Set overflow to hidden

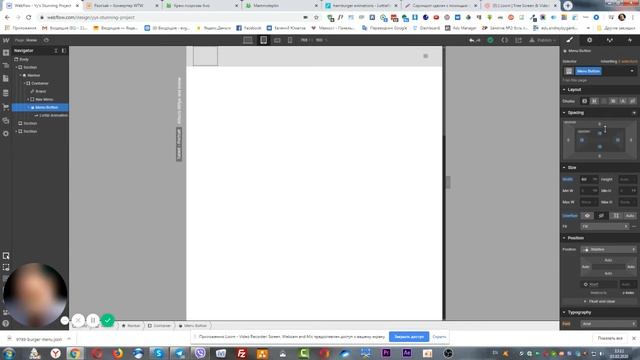[x=601, y=216]
